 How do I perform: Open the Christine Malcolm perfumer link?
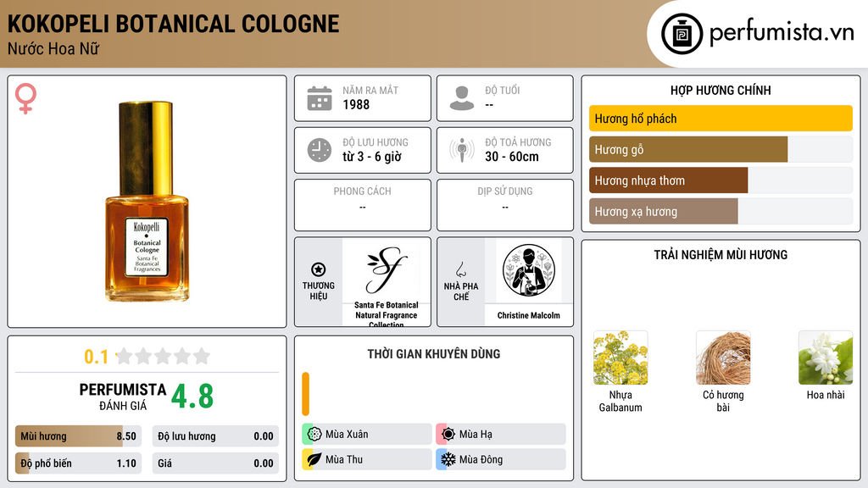(x=529, y=315)
